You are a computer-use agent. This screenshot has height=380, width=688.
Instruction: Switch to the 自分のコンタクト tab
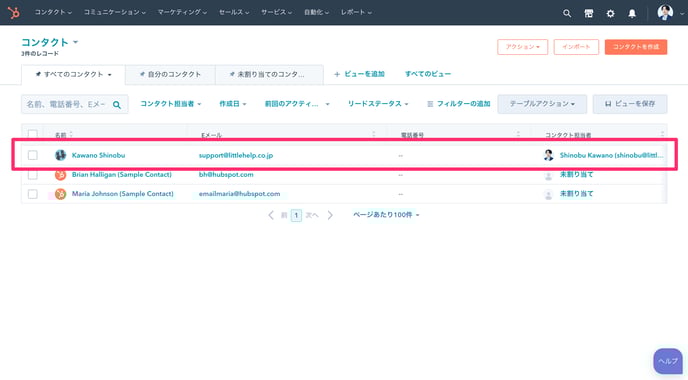tap(170, 75)
